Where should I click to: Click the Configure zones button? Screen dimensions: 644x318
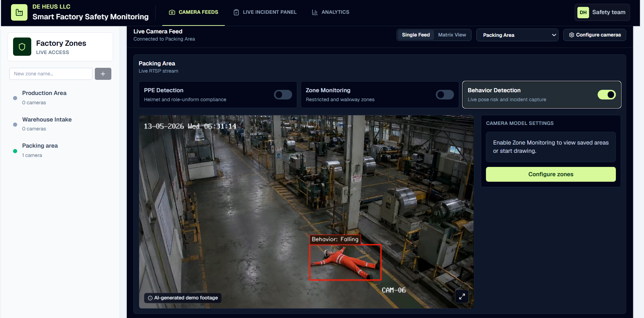tap(551, 174)
